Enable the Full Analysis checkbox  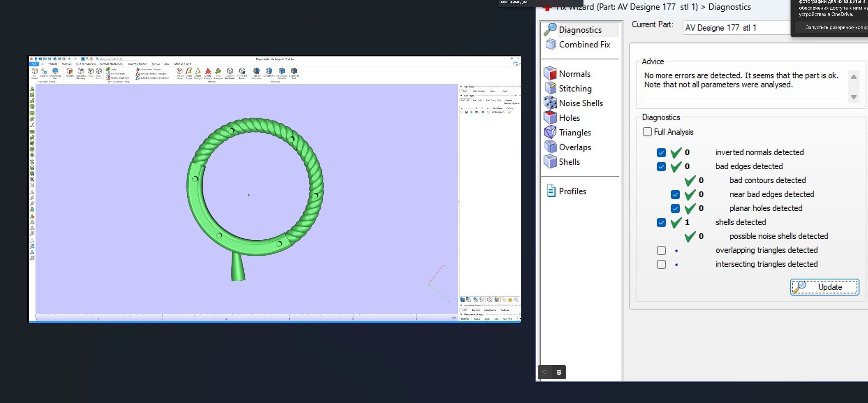[x=647, y=132]
